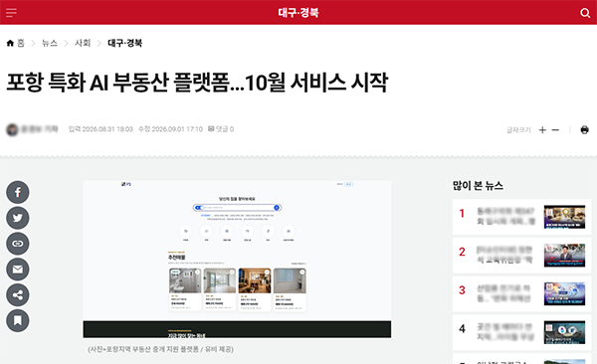Click the 홈 breadcrumb text
The height and width of the screenshot is (364, 597).
coord(21,43)
